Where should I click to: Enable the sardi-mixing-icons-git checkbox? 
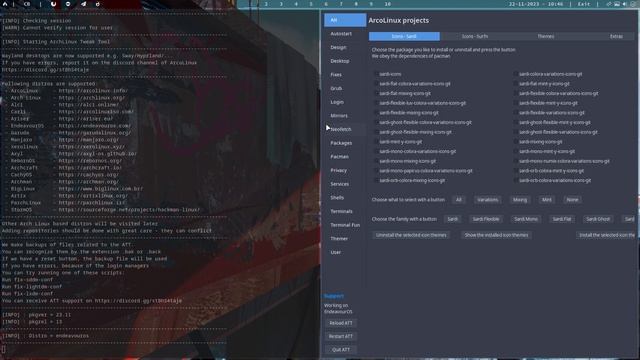[516, 142]
